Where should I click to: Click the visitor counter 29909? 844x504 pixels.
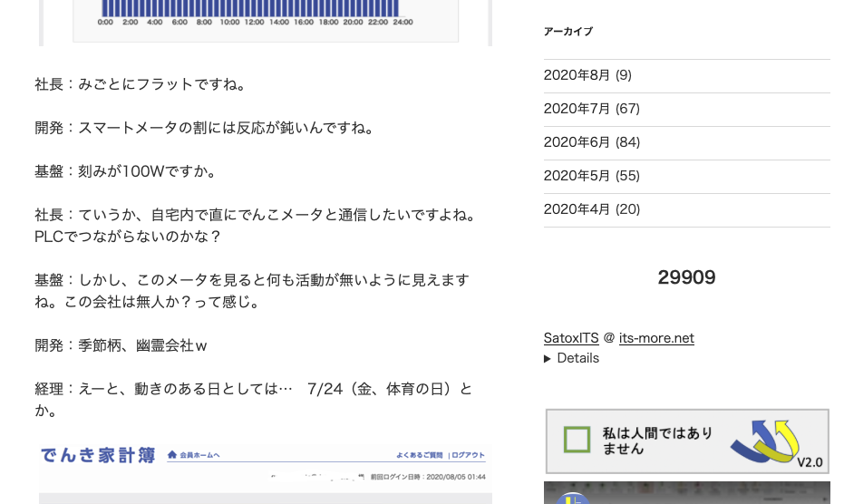(686, 277)
